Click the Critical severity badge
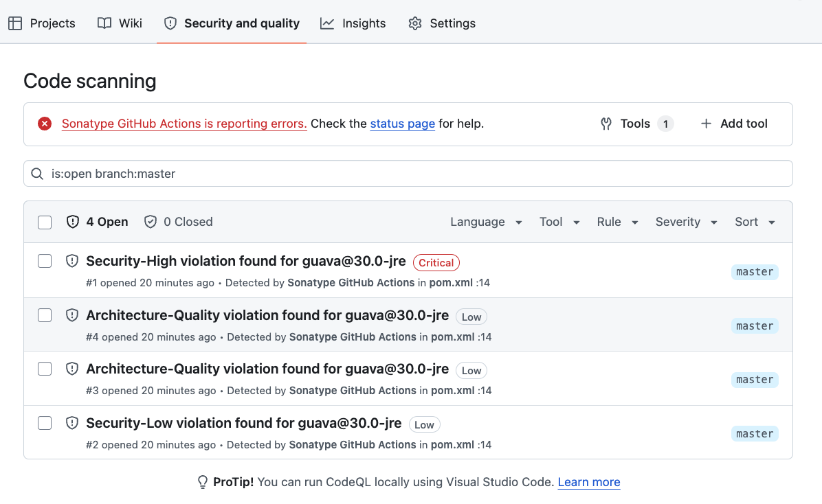This screenshot has height=504, width=822. click(436, 262)
